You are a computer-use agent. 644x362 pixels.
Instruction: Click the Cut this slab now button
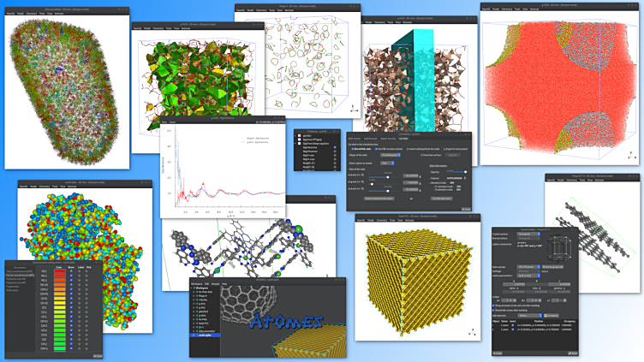click(440, 199)
